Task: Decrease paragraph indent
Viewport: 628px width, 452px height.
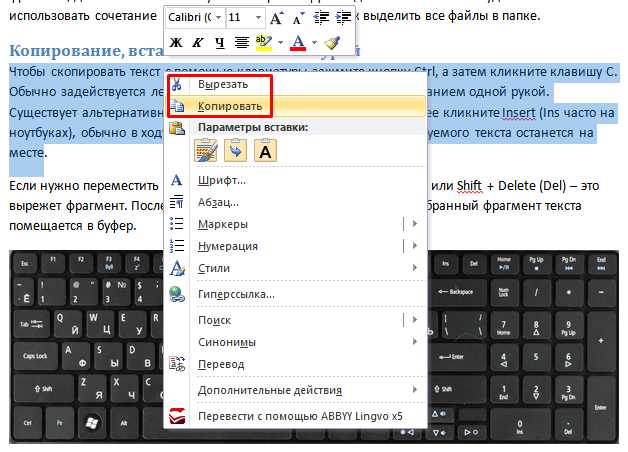Action: click(x=321, y=17)
